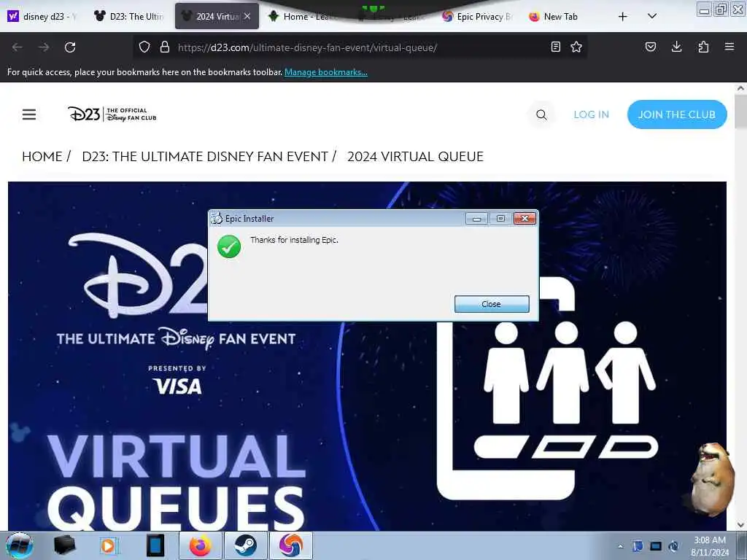Screen dimensions: 747x560
Task: Open the downloads arrow icon
Action: (676, 47)
